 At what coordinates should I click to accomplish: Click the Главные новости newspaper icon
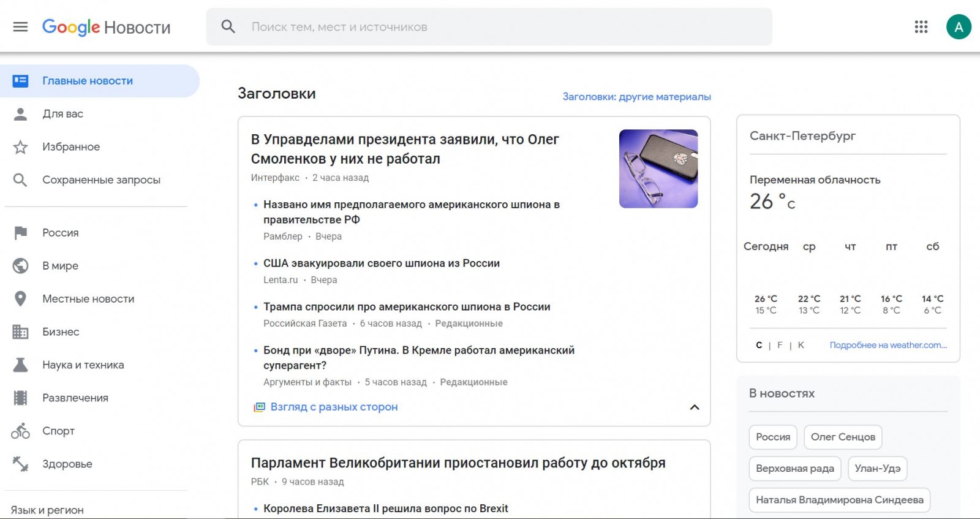coord(20,81)
